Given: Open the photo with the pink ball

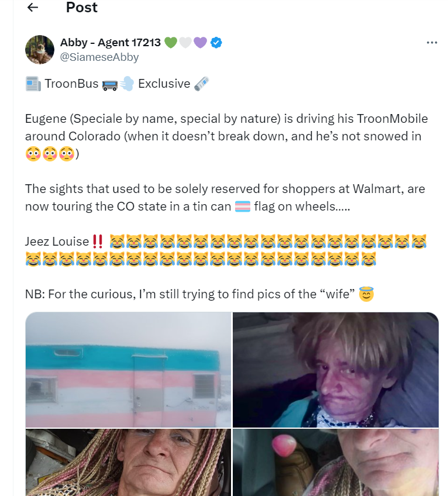Looking at the screenshot, I should tap(336, 463).
